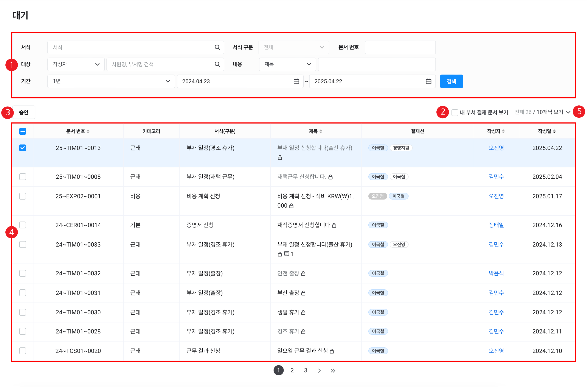This screenshot has width=588, height=387.
Task: Open the 10개씩 보기 page size dropdown
Action: pos(553,112)
